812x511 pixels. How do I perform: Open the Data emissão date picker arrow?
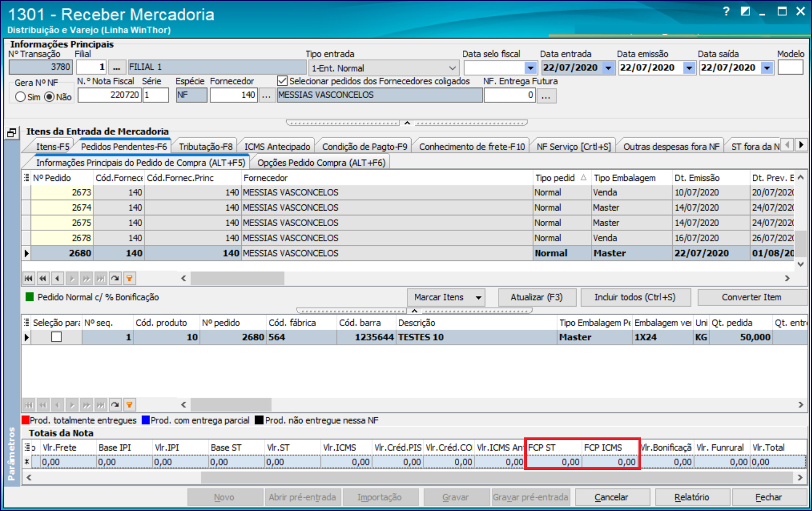(x=689, y=68)
